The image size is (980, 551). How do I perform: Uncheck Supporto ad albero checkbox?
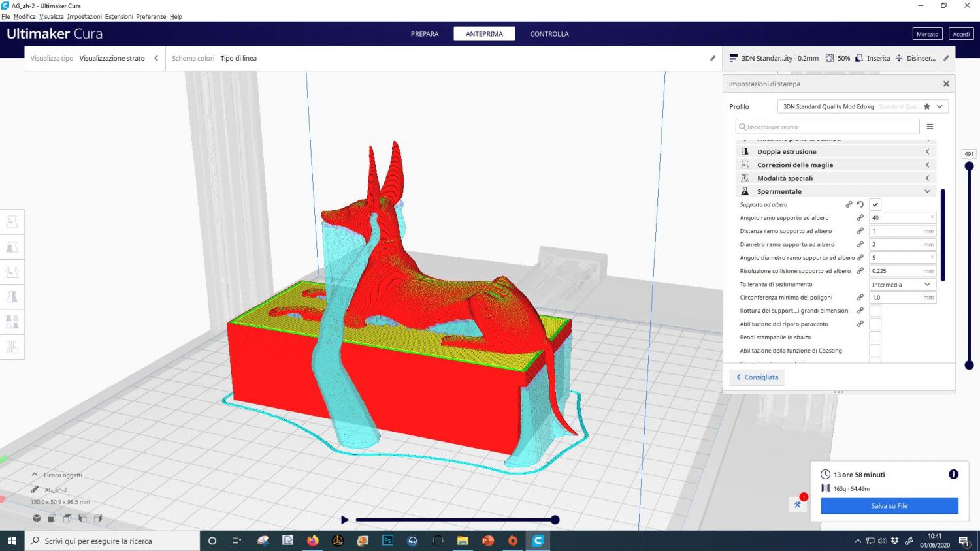point(875,205)
